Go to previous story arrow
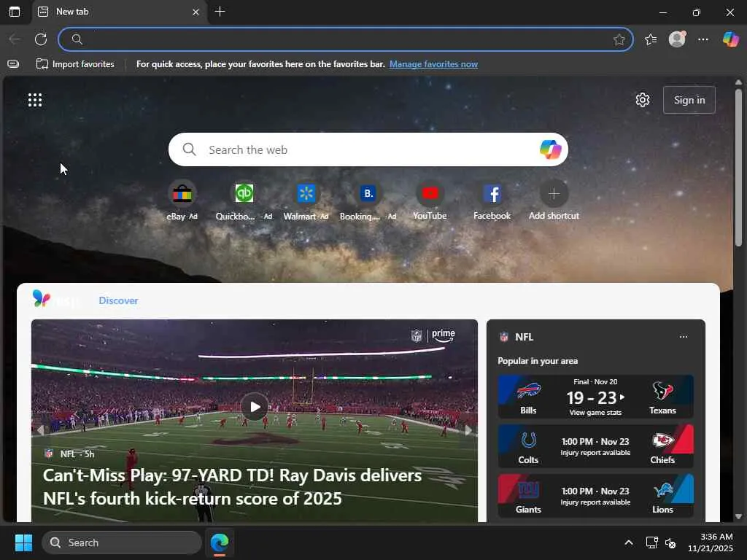Viewport: 747px width, 560px height. pos(41,430)
